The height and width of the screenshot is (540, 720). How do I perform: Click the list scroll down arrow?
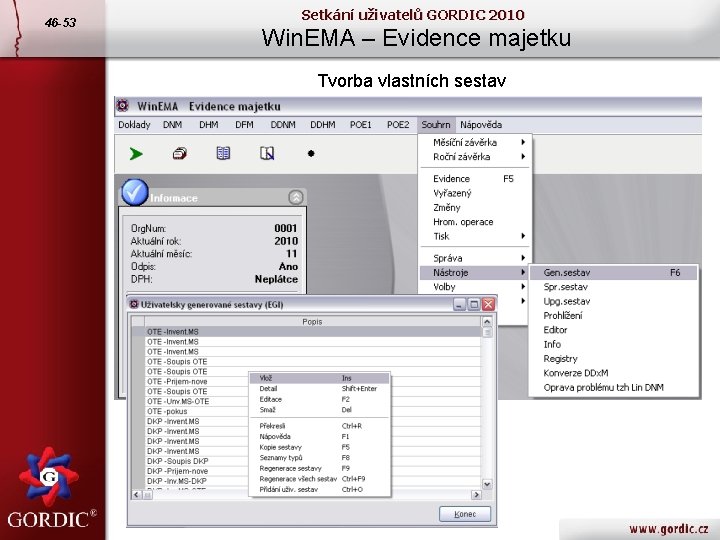tap(487, 484)
